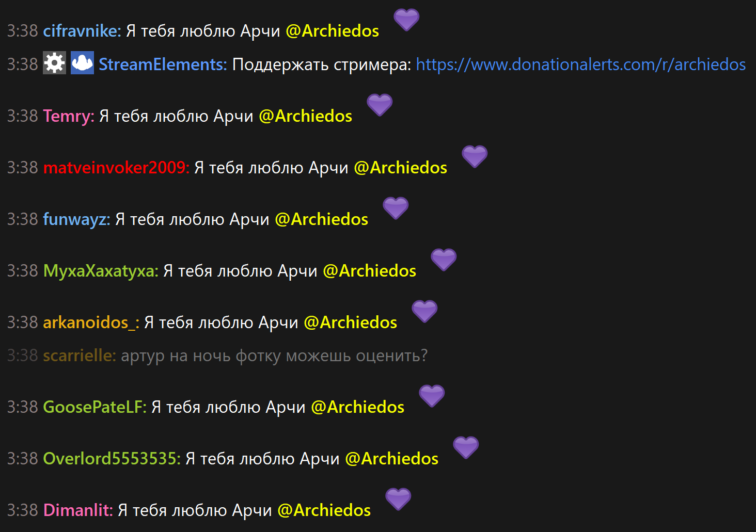
Task: Click the @Archiedos mention in Overlord5553535's message
Action: tap(391, 459)
